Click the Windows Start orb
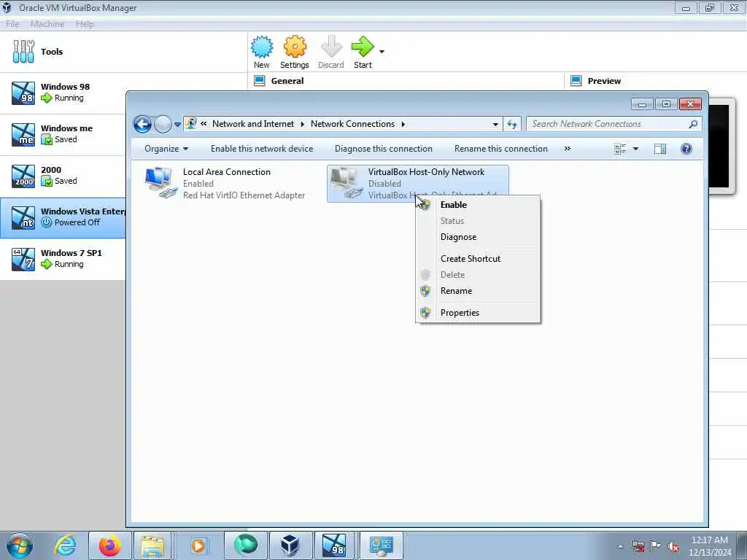The image size is (747, 560). [x=20, y=545]
